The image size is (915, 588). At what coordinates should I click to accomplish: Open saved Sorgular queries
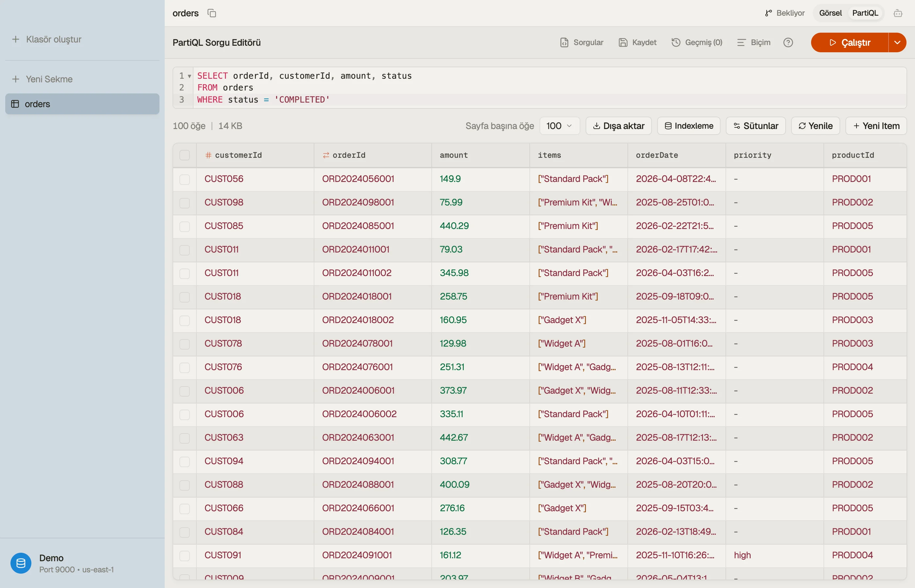tap(581, 42)
